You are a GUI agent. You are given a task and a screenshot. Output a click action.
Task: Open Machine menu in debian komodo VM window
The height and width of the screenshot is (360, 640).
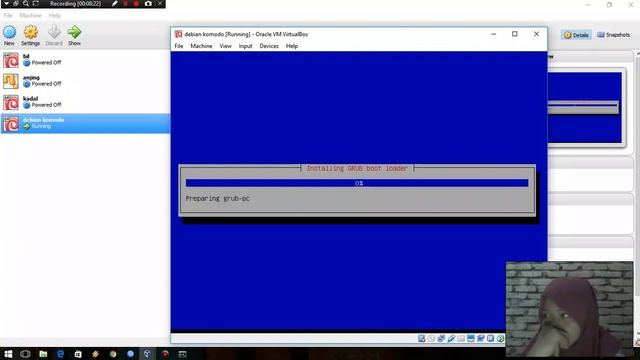pos(201,46)
